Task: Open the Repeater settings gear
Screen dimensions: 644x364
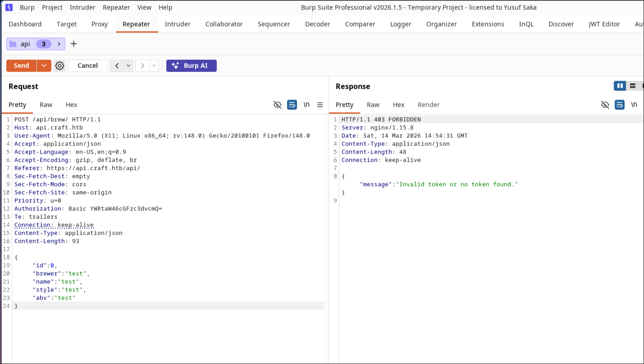Action: (59, 66)
